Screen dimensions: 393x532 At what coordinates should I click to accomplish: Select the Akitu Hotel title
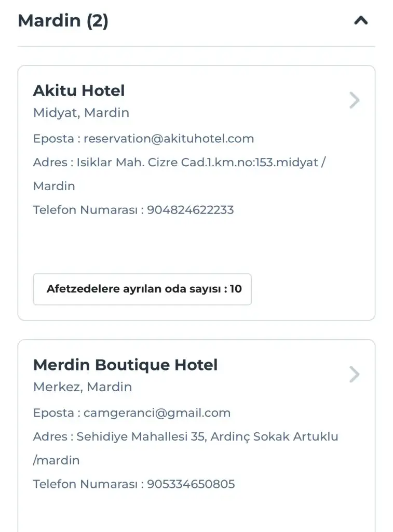point(79,91)
